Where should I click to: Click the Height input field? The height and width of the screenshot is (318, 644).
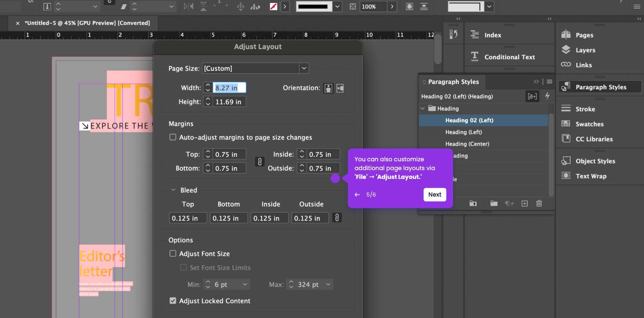click(229, 102)
